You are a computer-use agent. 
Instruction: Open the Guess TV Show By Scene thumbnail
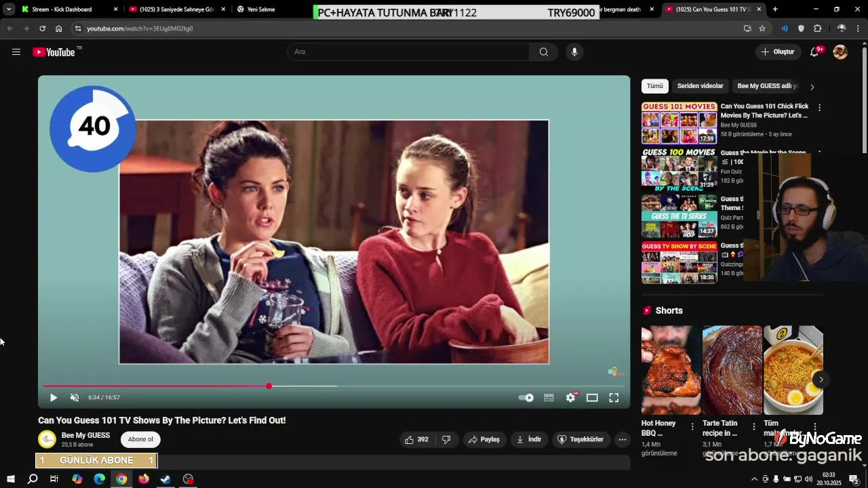coord(679,262)
